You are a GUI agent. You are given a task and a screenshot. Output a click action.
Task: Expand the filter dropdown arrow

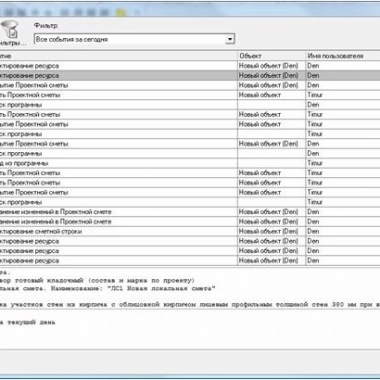(230, 39)
